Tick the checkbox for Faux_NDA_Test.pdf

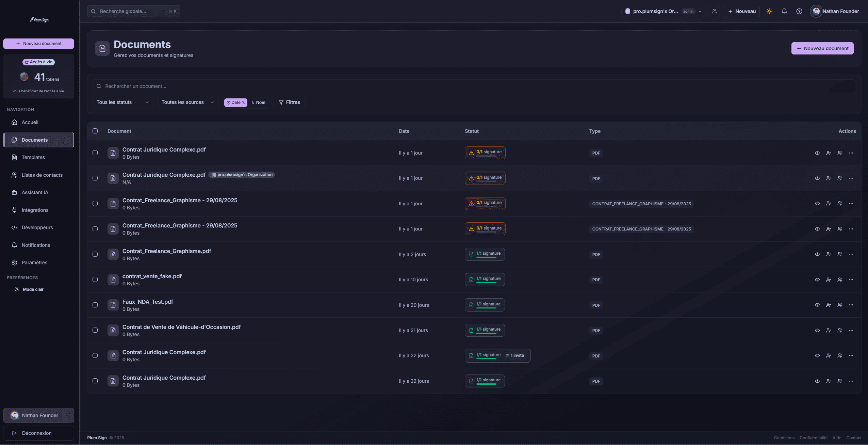(95, 305)
